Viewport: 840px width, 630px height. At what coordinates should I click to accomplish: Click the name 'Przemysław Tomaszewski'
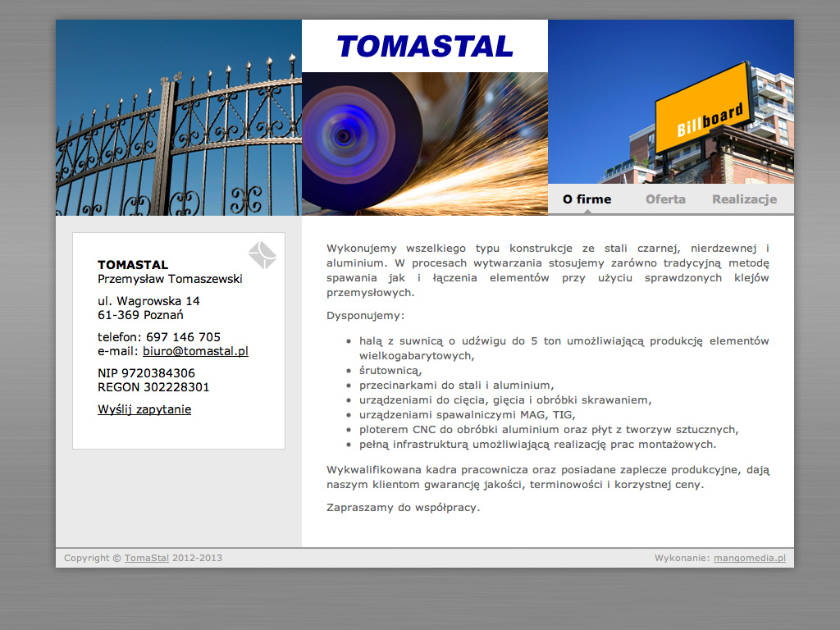tap(170, 279)
